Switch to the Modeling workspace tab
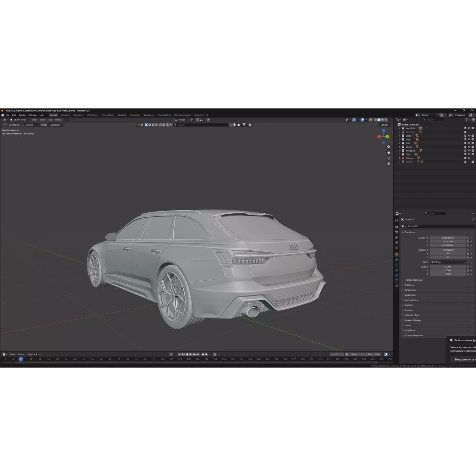The height and width of the screenshot is (476, 476). pyautogui.click(x=65, y=115)
